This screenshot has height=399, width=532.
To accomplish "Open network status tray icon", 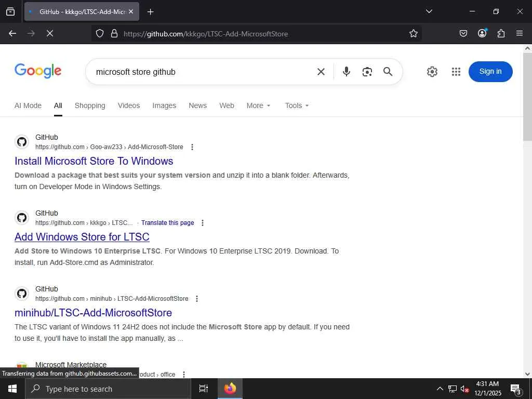I will 453,389.
